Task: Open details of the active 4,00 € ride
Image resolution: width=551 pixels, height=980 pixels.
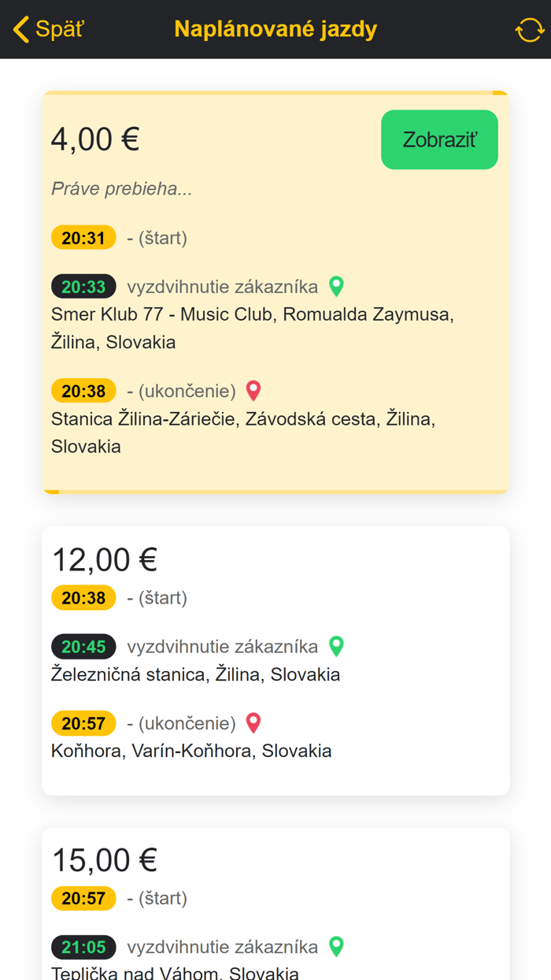Action: point(439,139)
